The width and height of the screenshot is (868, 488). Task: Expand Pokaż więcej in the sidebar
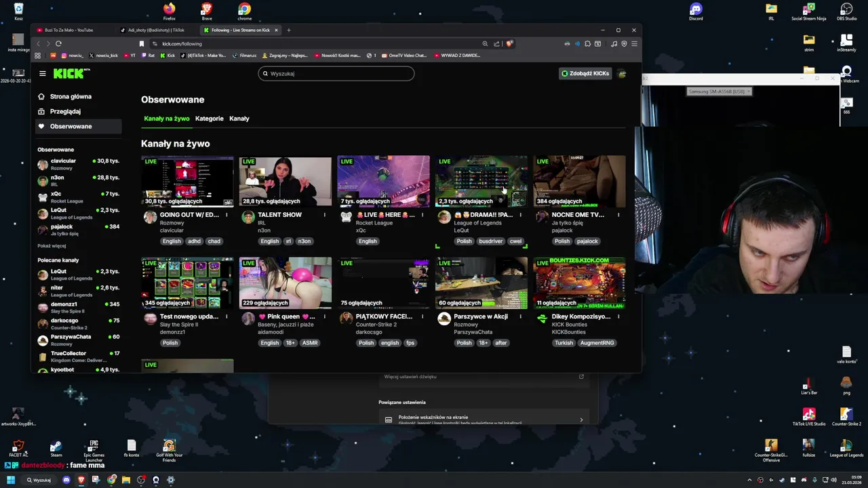point(52,246)
